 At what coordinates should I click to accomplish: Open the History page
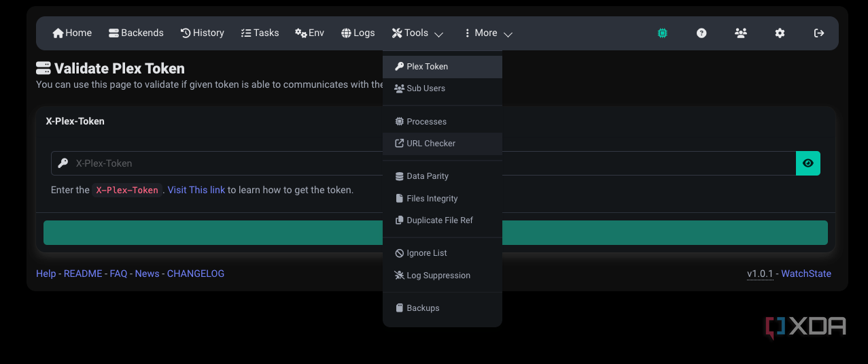pos(202,33)
